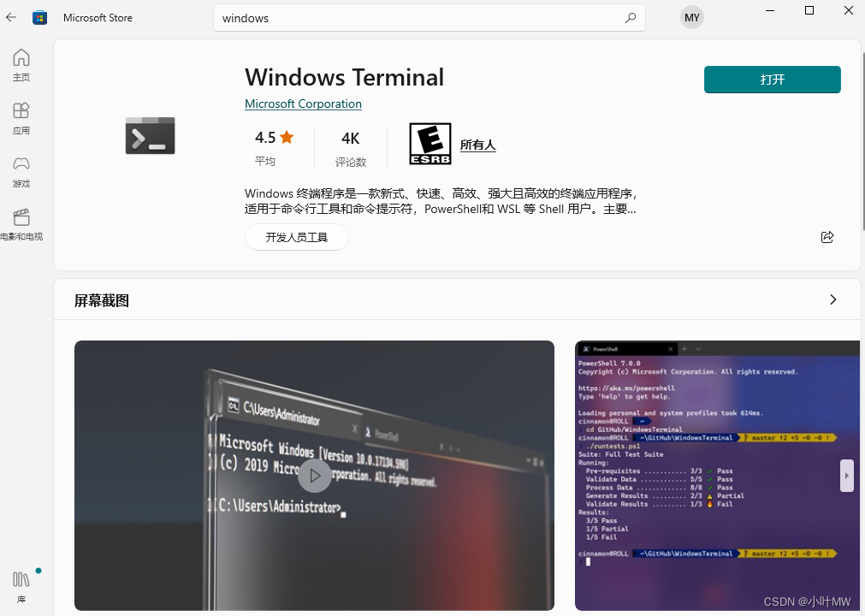Screen dimensions: 865x616
Task: Click the 4.5 star average rating
Action: click(x=274, y=147)
